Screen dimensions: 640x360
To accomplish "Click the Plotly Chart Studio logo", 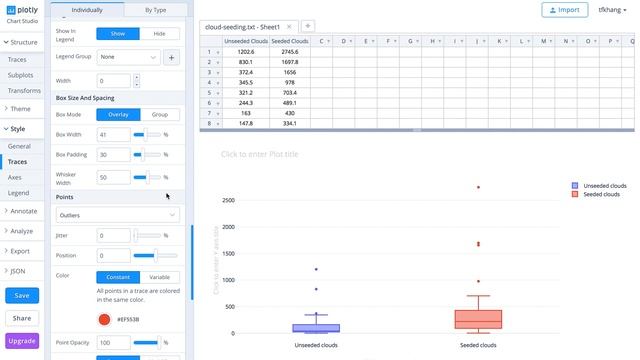I will point(22,14).
